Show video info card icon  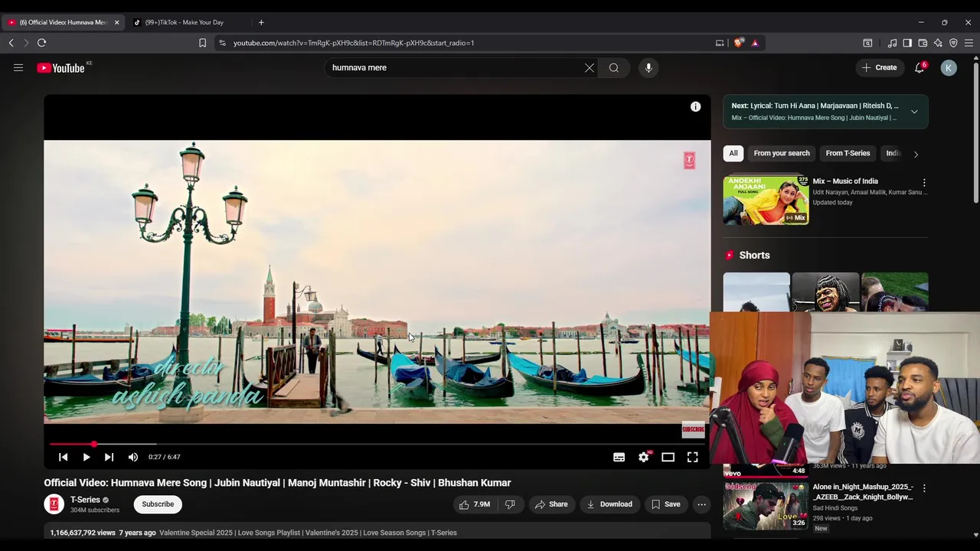click(x=695, y=107)
